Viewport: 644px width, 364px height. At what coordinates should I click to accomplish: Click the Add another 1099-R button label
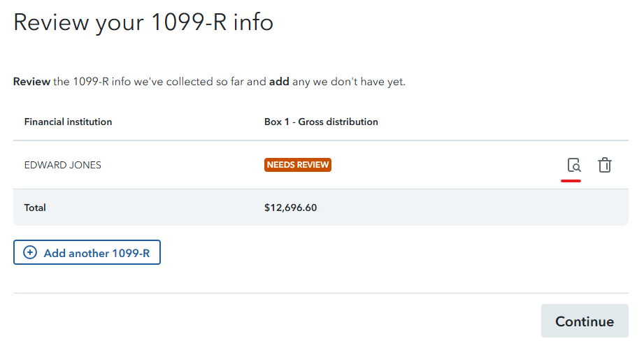coord(96,253)
